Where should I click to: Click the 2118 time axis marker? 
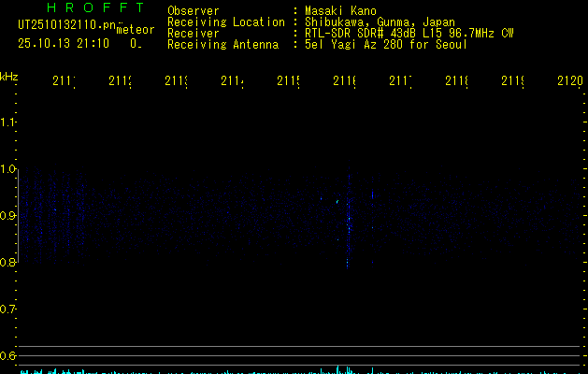pyautogui.click(x=456, y=81)
